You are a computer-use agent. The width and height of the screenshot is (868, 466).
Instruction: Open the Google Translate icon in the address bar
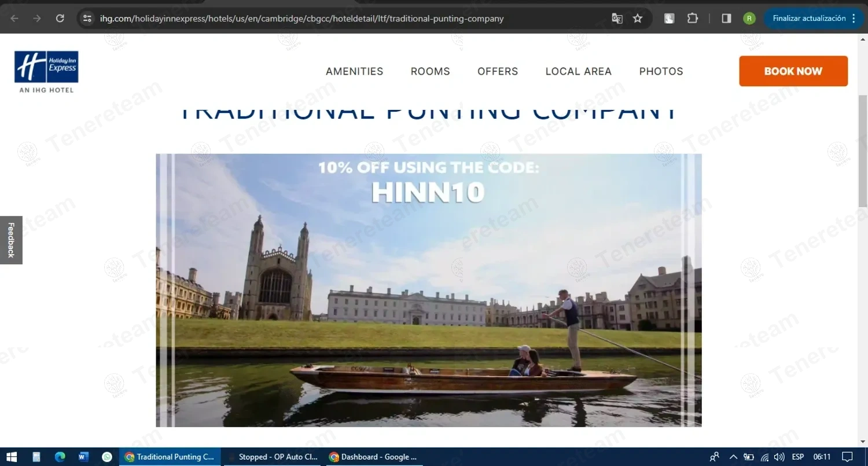[617, 19]
